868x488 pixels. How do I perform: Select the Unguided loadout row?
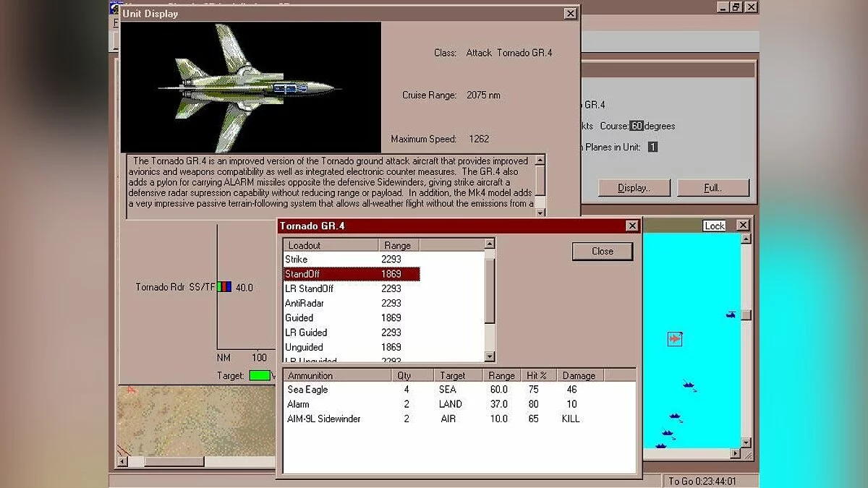coord(352,347)
